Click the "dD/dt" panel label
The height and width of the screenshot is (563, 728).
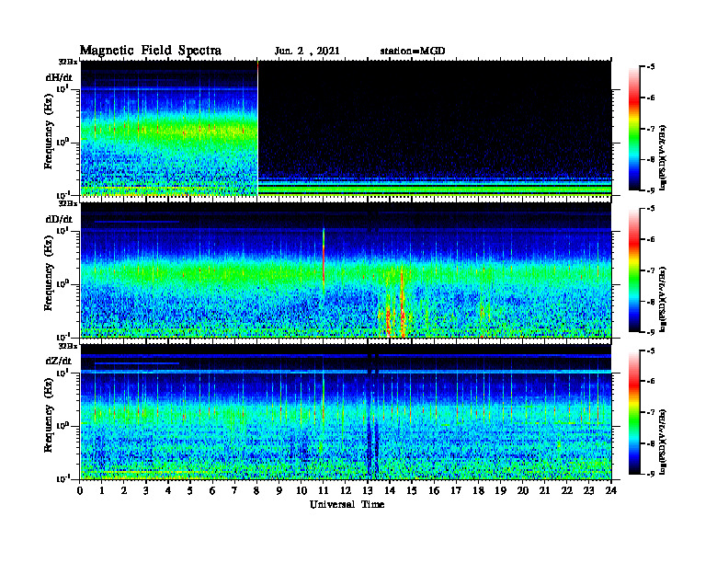[x=59, y=219]
